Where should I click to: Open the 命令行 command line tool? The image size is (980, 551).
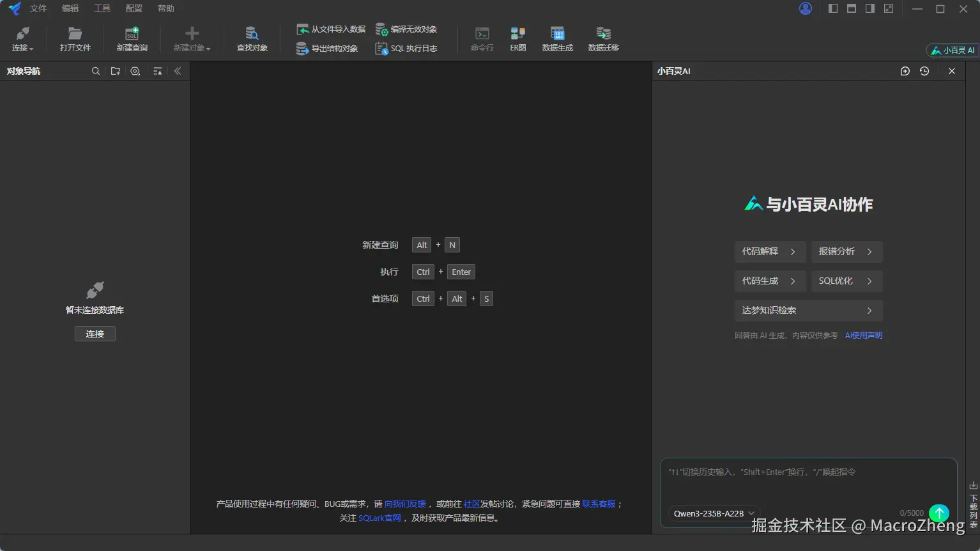coord(482,39)
